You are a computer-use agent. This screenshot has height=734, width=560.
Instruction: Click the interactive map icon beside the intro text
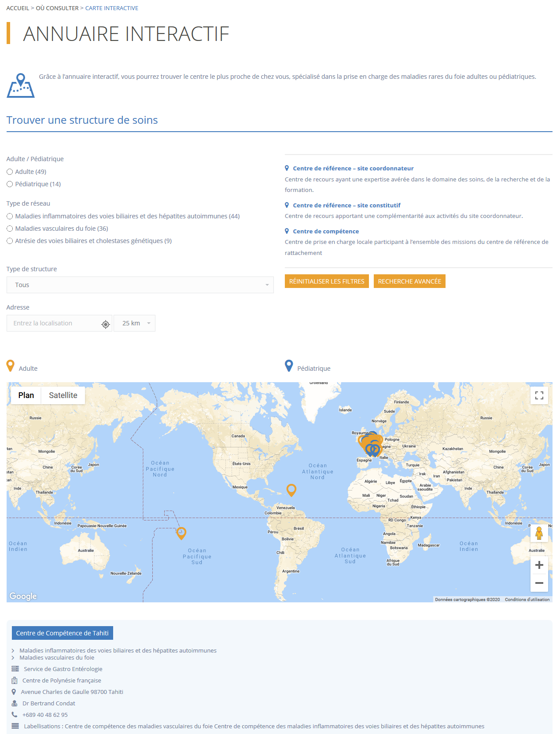pyautogui.click(x=21, y=85)
